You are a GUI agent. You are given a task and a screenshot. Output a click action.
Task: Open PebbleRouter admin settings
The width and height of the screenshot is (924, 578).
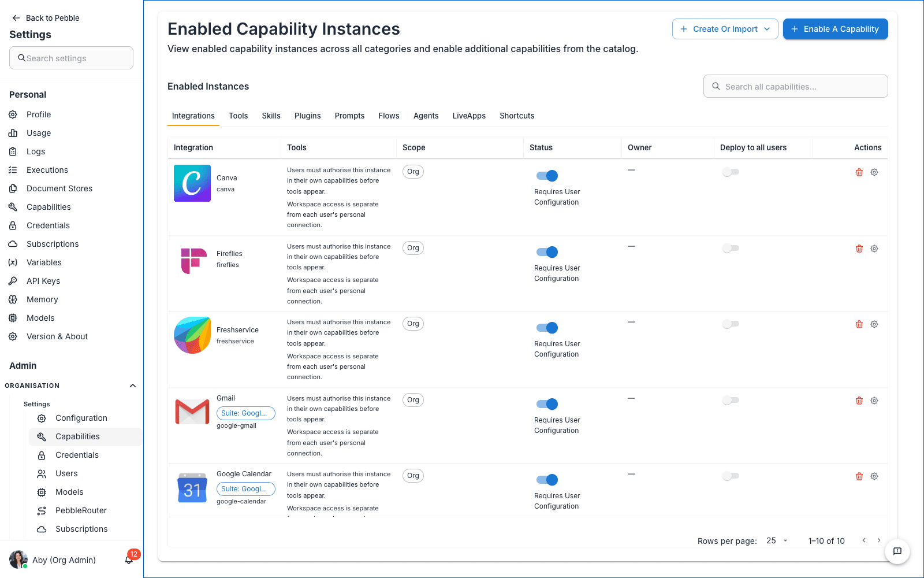coord(81,510)
